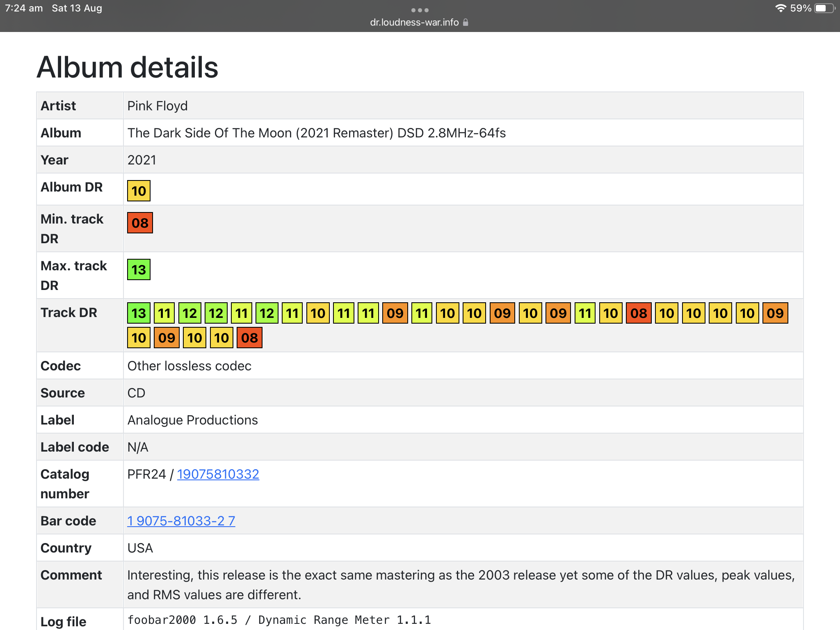Open catalog number link 19075810332
Image resolution: width=840 pixels, height=630 pixels.
pos(218,474)
